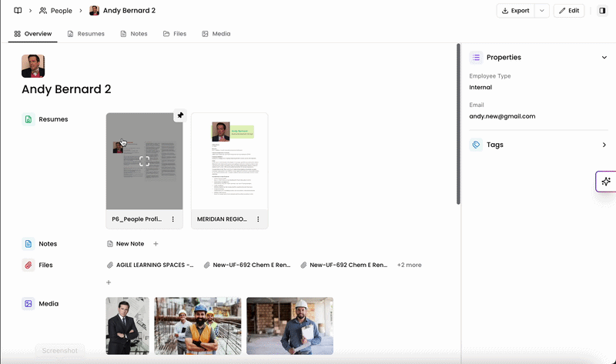Click the Files section icon
Viewport: 616px width, 364px height.
[28, 265]
